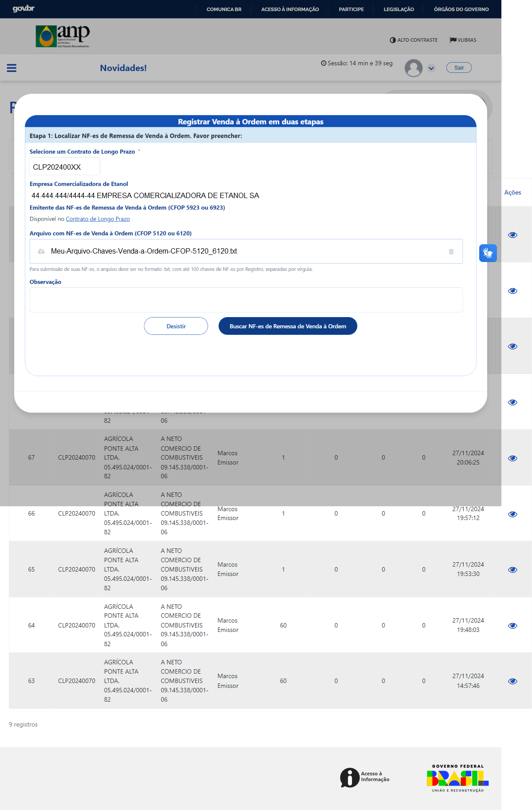Click the date 27/11/2024 20:06:25
Screen dimensions: 532x810
pyautogui.click(x=468, y=458)
